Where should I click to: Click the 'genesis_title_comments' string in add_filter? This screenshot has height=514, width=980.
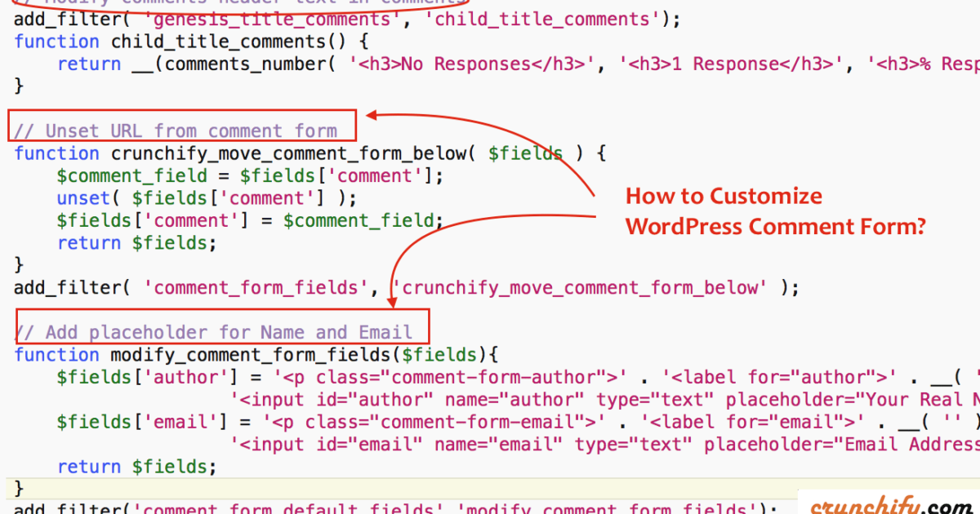274,19
